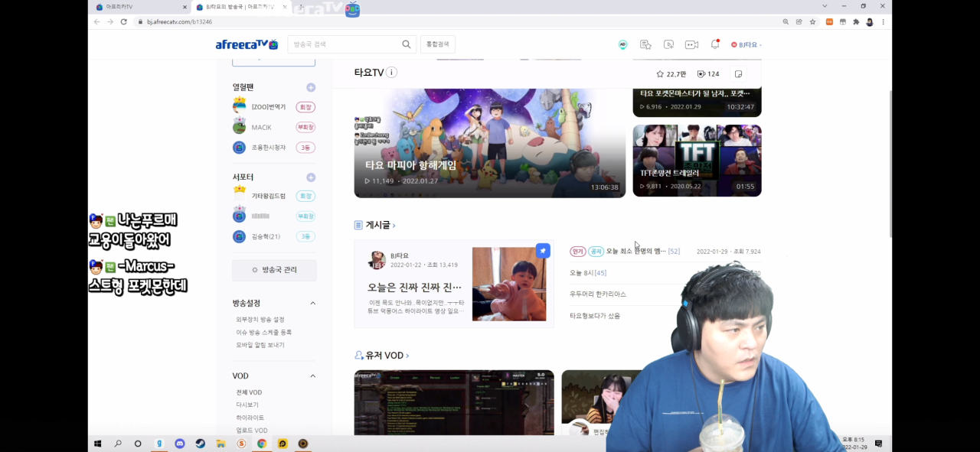This screenshot has width=980, height=452.
Task: Click the 게시글 board icon
Action: pyautogui.click(x=358, y=225)
